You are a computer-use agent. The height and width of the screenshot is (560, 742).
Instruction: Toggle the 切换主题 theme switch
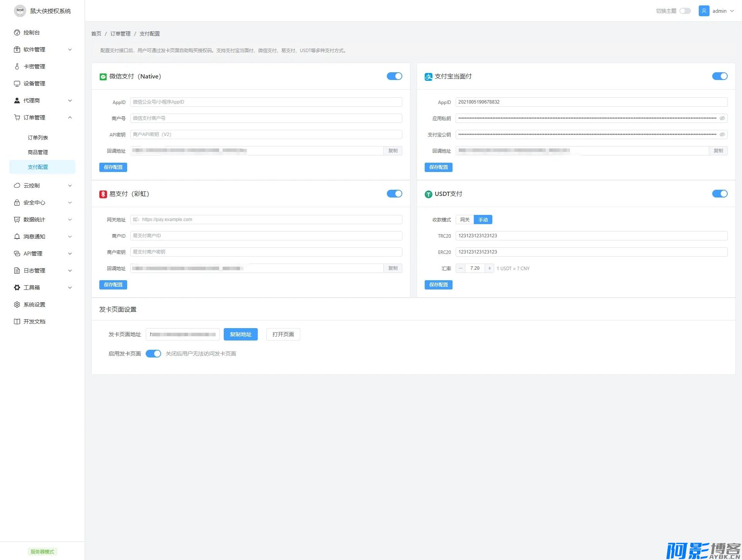pyautogui.click(x=685, y=11)
